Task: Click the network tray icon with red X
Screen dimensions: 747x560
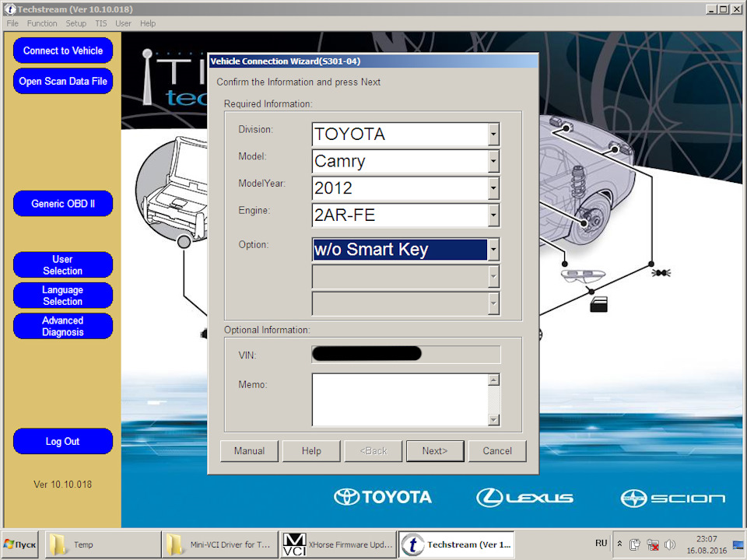Action: 653,544
